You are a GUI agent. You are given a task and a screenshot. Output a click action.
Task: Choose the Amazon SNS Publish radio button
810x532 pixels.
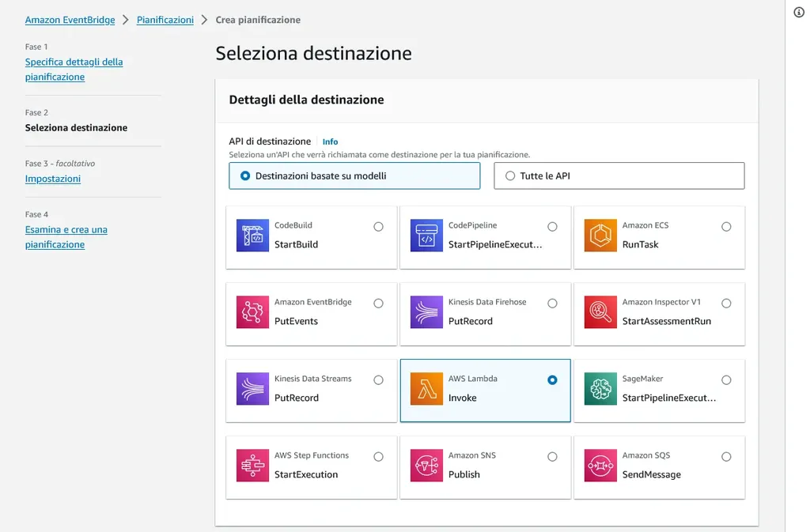click(552, 457)
